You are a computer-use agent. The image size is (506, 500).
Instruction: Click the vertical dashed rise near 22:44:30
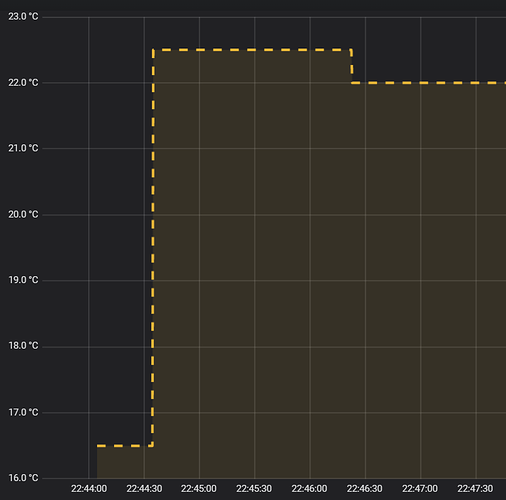153,248
